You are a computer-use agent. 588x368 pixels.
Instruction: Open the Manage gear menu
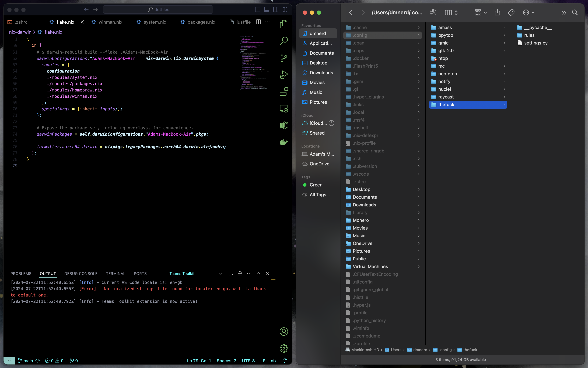point(283,348)
